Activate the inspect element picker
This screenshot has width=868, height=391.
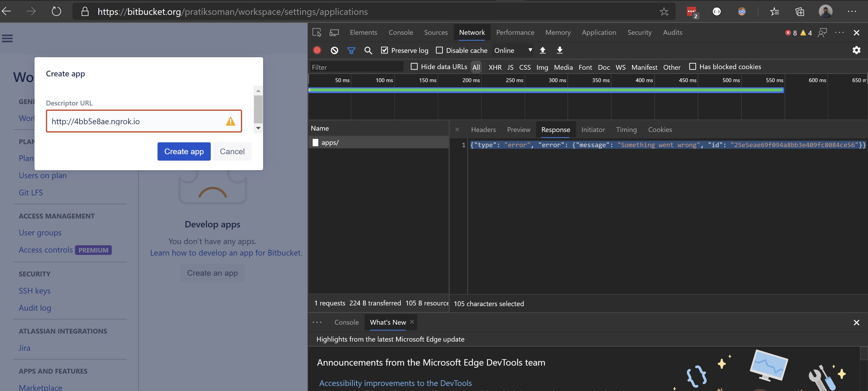[x=317, y=32]
